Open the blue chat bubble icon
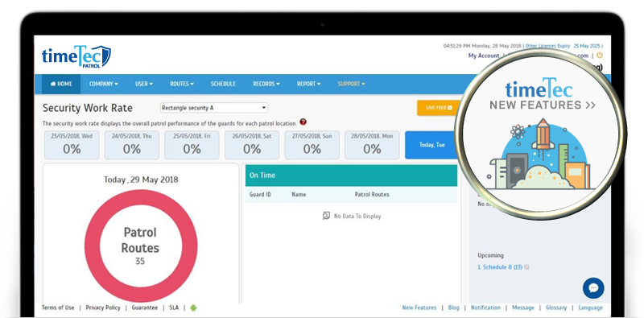The image size is (644, 318). (x=593, y=288)
